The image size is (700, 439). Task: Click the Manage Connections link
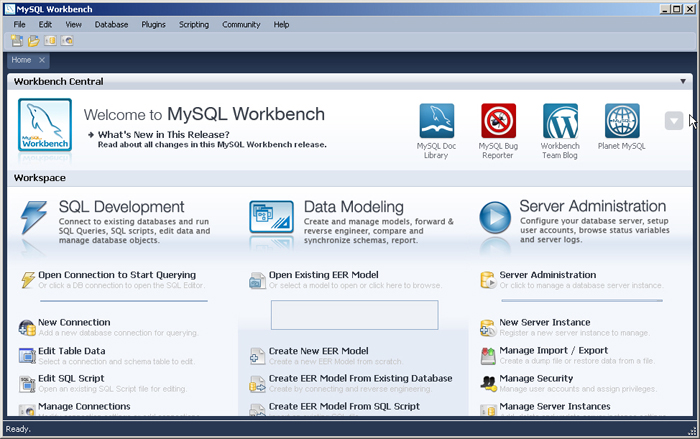(x=84, y=406)
